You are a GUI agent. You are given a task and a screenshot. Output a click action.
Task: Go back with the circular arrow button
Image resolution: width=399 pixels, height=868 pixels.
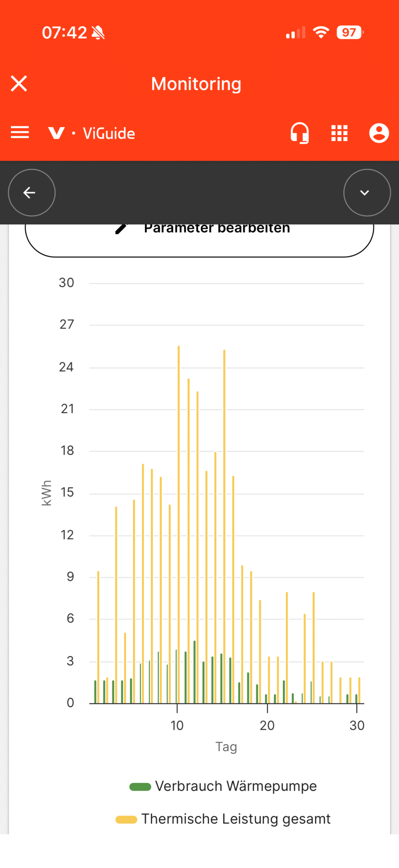(x=32, y=193)
